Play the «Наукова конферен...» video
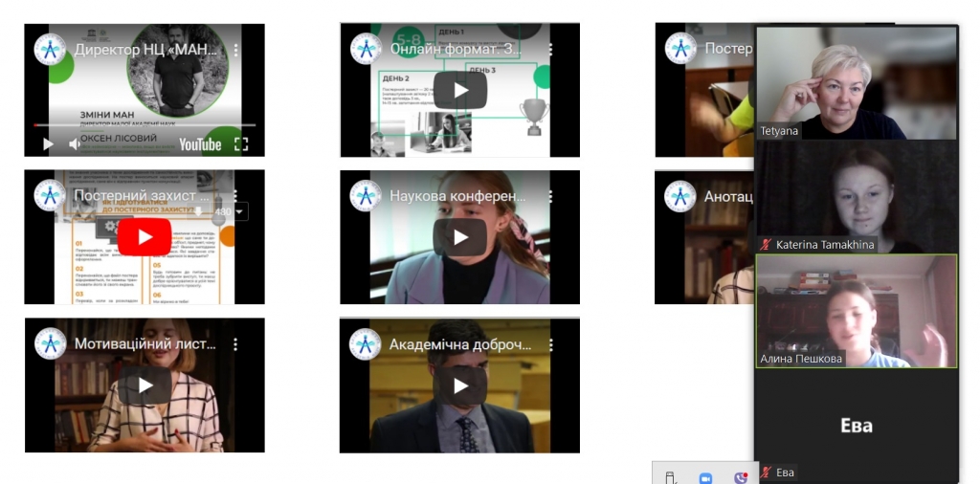 pos(460,237)
